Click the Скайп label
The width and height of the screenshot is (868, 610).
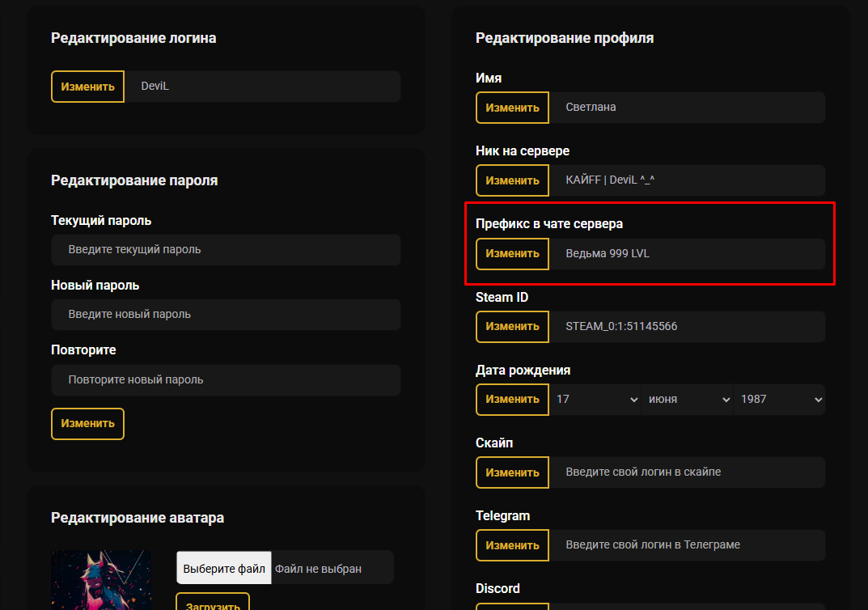pyautogui.click(x=494, y=443)
